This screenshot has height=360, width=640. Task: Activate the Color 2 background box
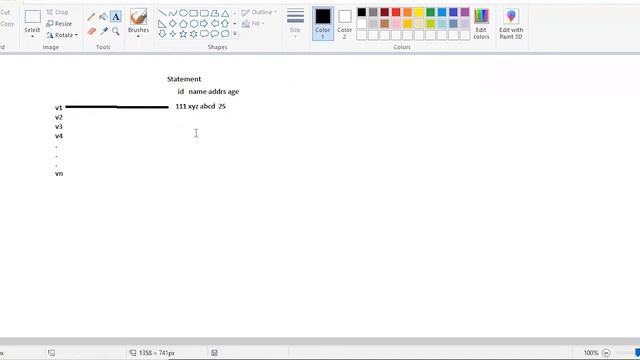tap(344, 23)
